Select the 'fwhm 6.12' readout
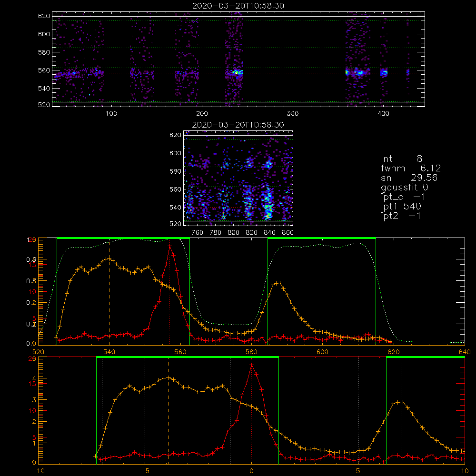Viewport: 476px width, 476px height. coord(410,168)
